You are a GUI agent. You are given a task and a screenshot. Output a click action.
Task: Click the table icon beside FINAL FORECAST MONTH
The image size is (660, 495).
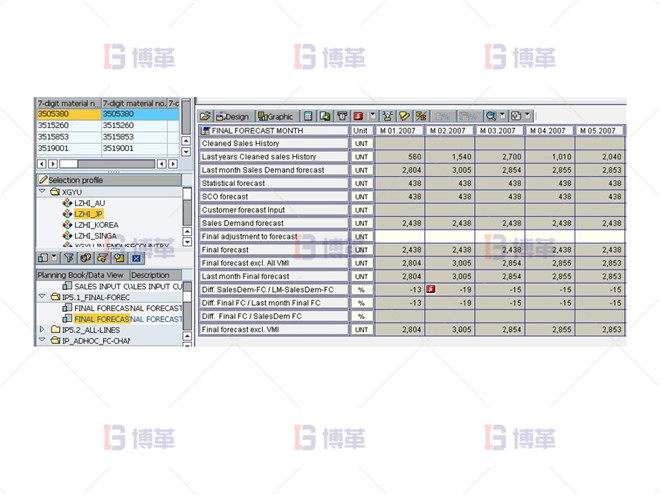[206, 130]
